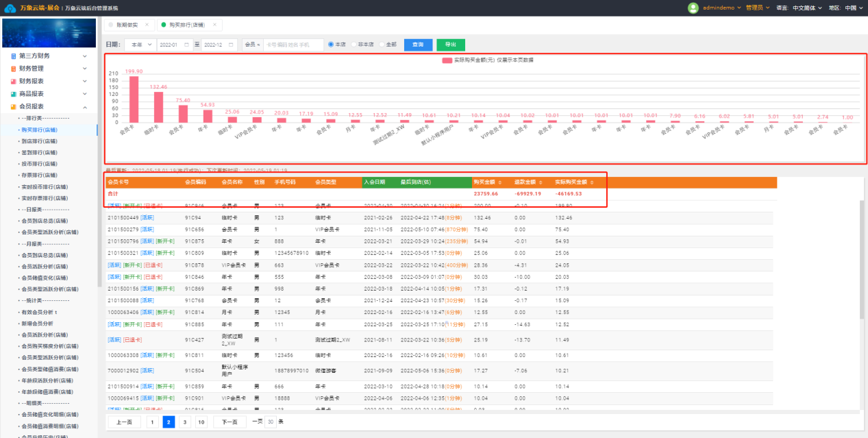
Task: Expand the 财务报表 sidebar section
Action: coord(85,81)
